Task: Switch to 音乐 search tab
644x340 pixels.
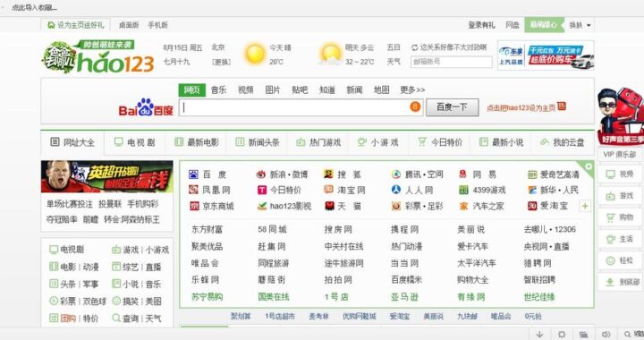Action: pyautogui.click(x=218, y=89)
